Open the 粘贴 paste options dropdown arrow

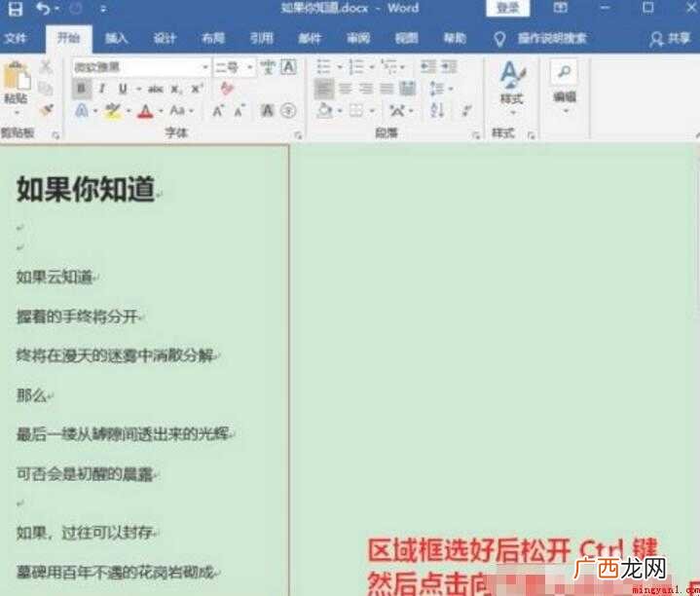click(17, 113)
